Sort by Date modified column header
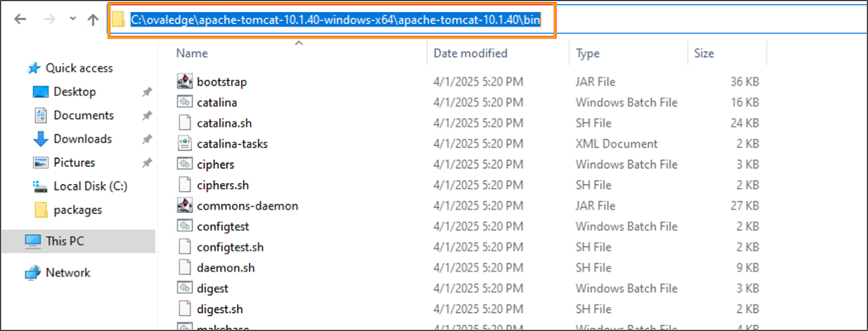 point(470,53)
